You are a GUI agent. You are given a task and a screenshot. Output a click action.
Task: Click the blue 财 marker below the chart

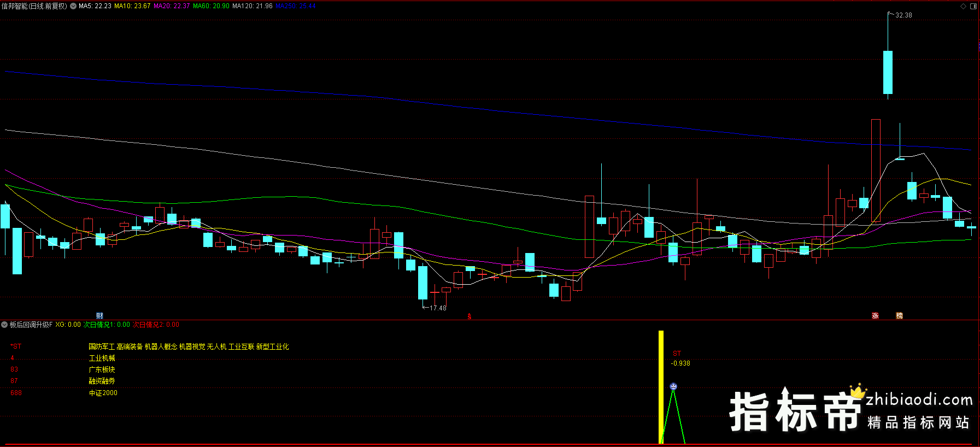tap(99, 315)
